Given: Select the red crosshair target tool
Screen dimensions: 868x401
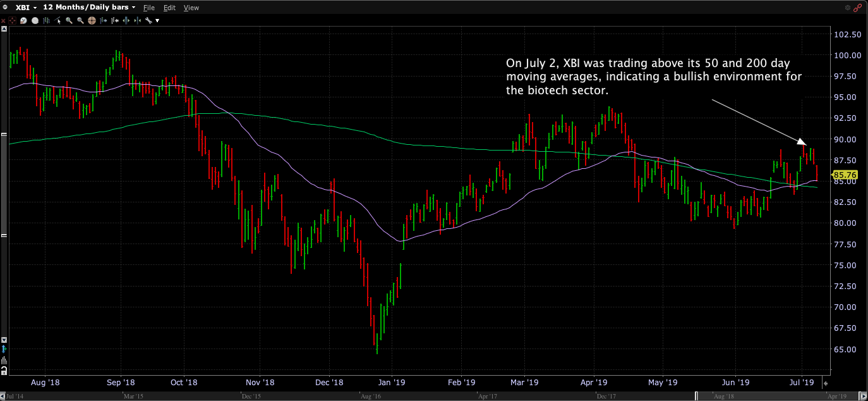Looking at the screenshot, I should pyautogui.click(x=12, y=20).
